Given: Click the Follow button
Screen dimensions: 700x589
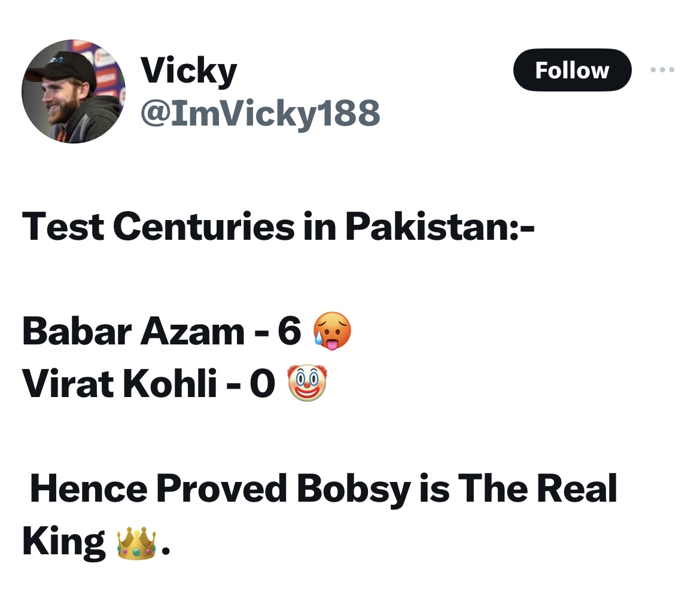Looking at the screenshot, I should pos(571,70).
